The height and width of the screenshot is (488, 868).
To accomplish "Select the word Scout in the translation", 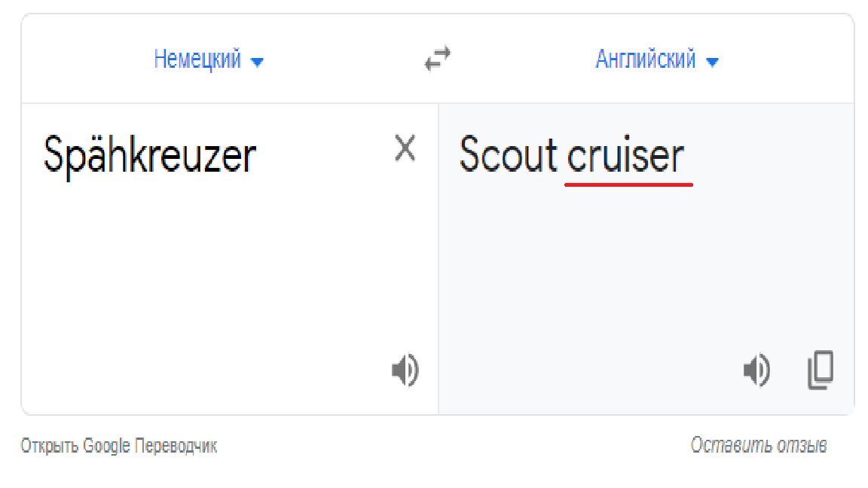I will pyautogui.click(x=508, y=155).
